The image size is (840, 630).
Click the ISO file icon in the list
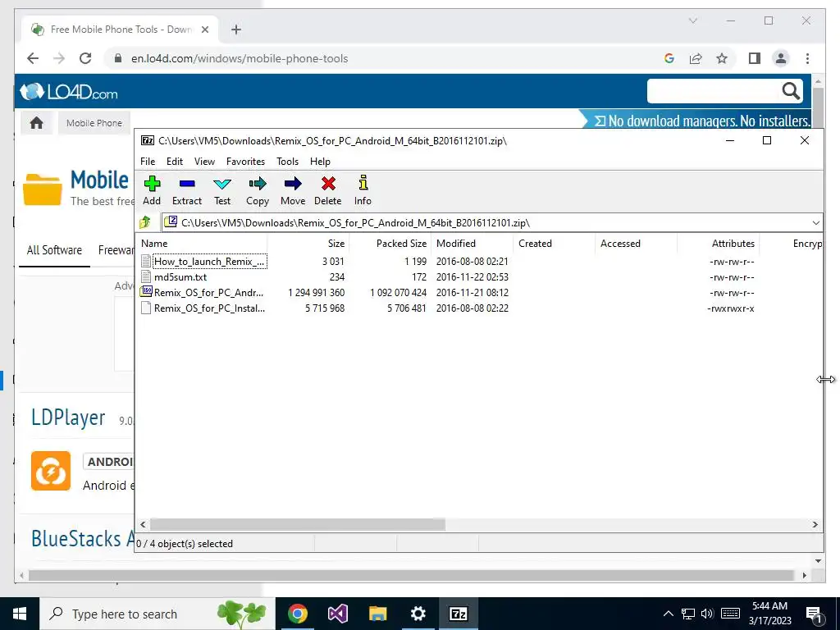coord(146,292)
